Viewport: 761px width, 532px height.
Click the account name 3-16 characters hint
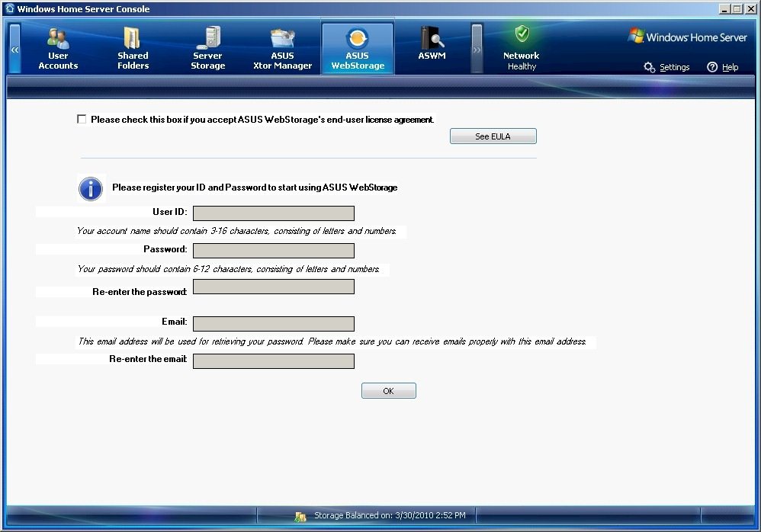pos(236,231)
